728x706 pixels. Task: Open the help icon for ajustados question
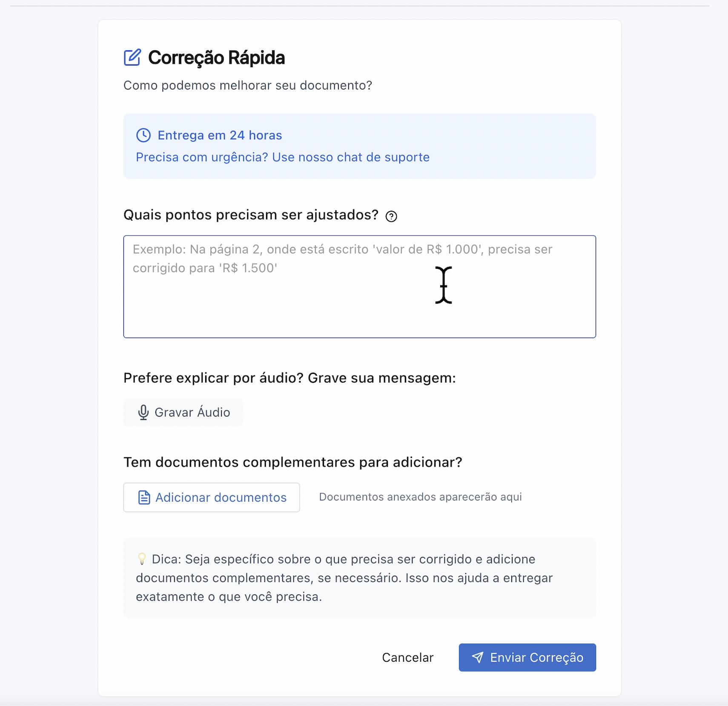[391, 216]
